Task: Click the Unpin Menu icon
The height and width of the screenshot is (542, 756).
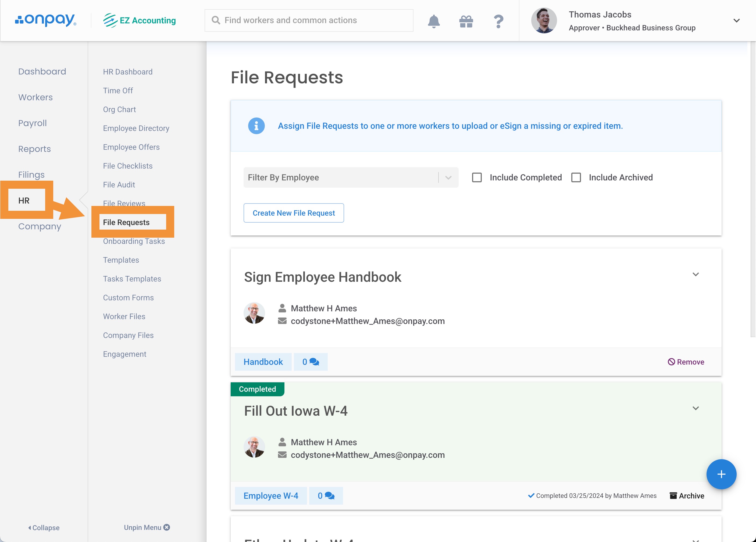Action: click(167, 527)
